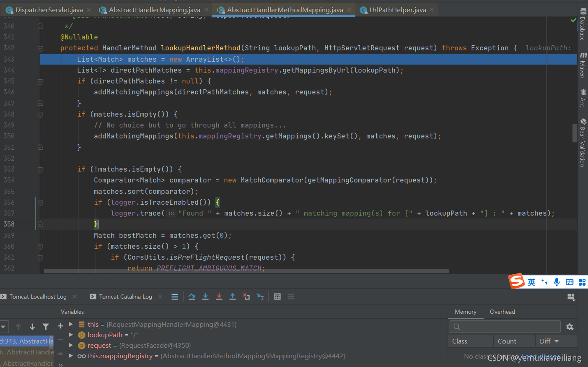Toggle the Sogou microphone voice input
The width and height of the screenshot is (588, 367).
coord(557,282)
